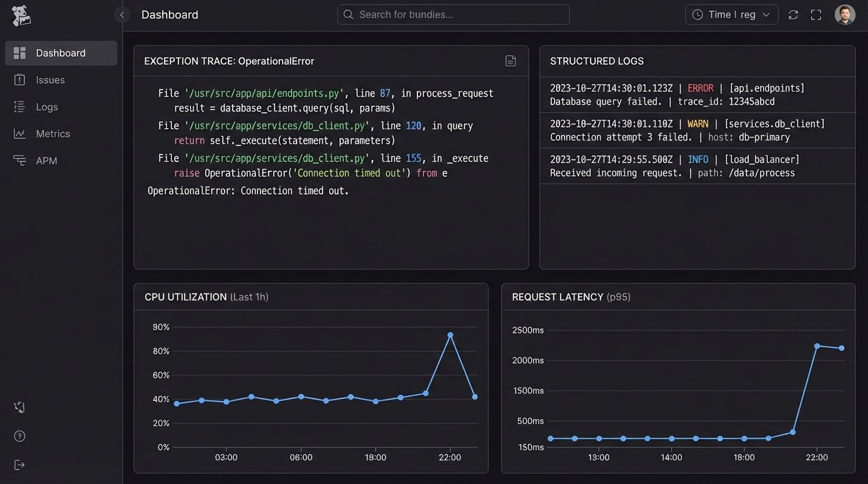868x484 pixels.
Task: Click the logout icon in the sidebar
Action: (20, 465)
